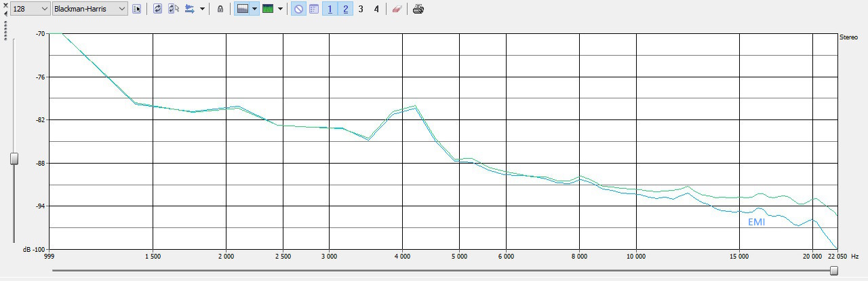The image size is (868, 281).
Task: Click the dB -100 axis label
Action: (35, 250)
